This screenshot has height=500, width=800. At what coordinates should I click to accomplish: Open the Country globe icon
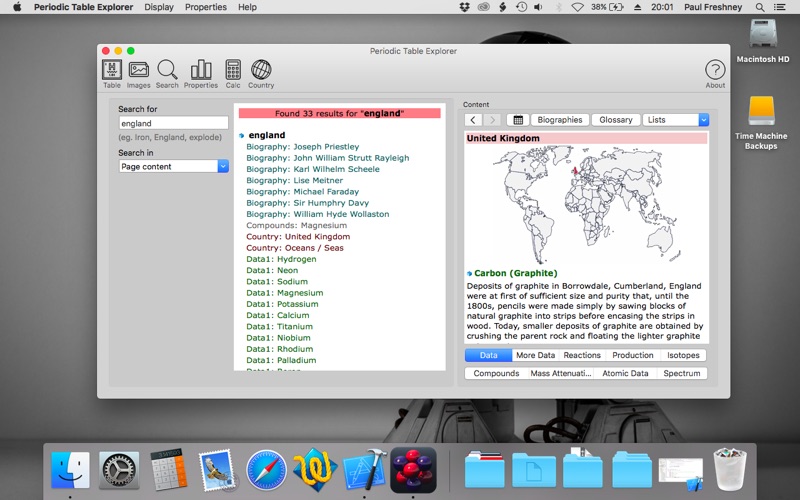point(261,72)
